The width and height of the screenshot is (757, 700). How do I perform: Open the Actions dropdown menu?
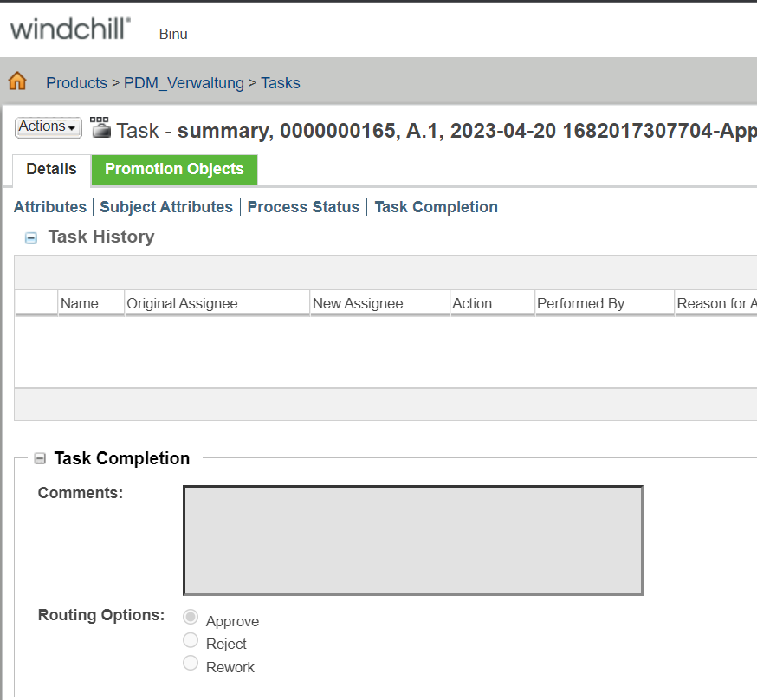(48, 126)
